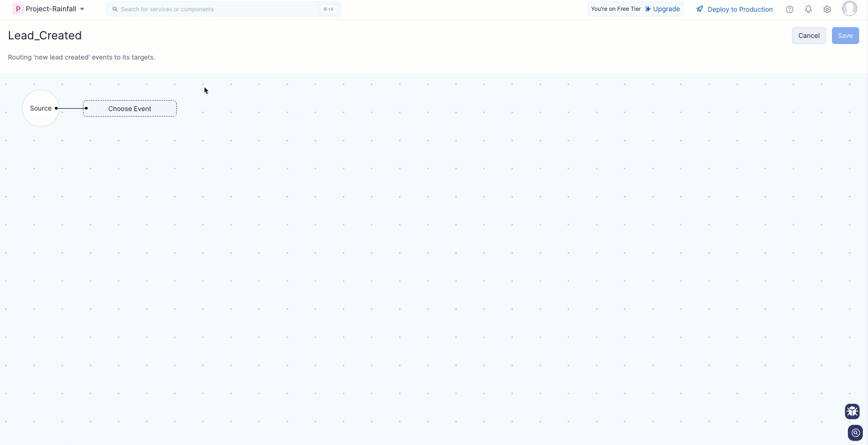868x445 pixels.
Task: Expand the Project-Rainfall project dropdown arrow
Action: tap(82, 9)
